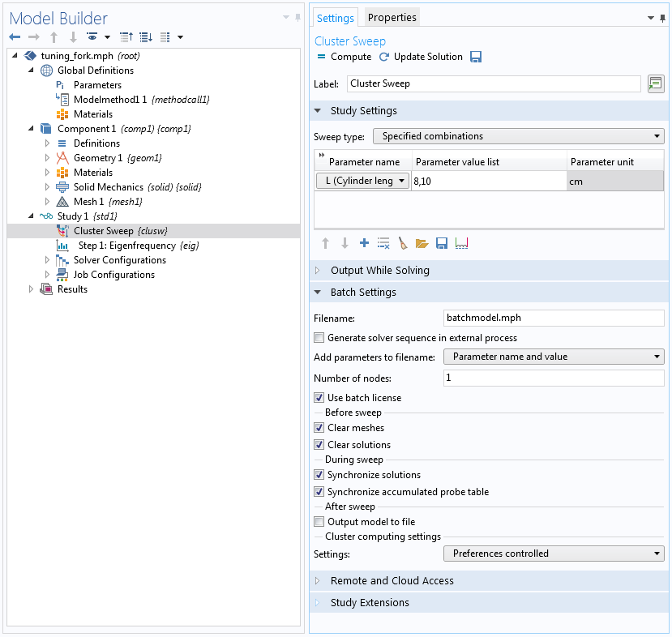Uncheck the Use batch license checkbox
The image size is (672, 637).
[x=319, y=398]
